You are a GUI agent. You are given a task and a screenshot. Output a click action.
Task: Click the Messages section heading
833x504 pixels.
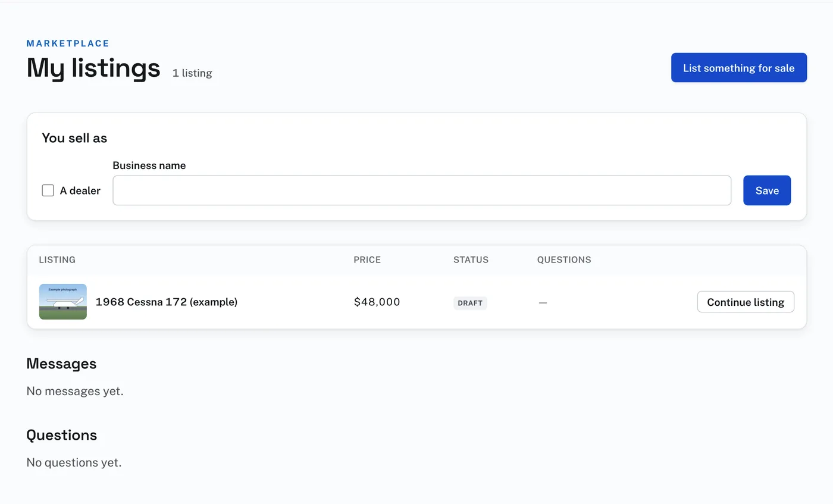[61, 364]
